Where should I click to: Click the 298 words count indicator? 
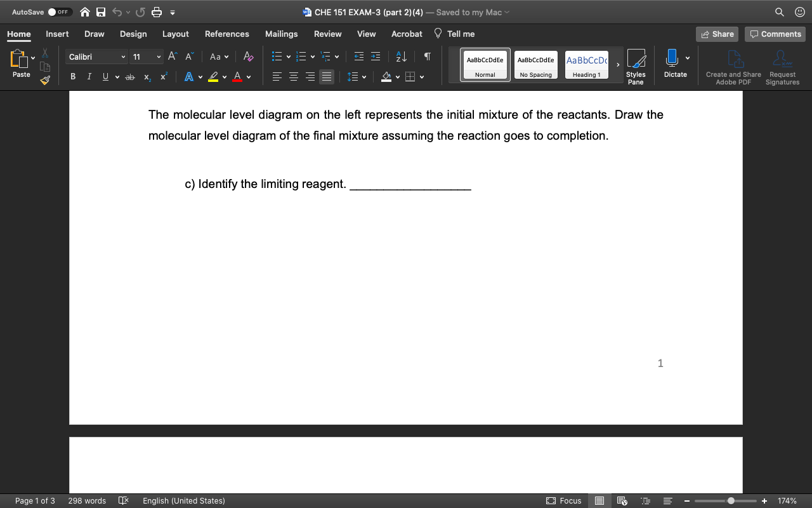(88, 500)
